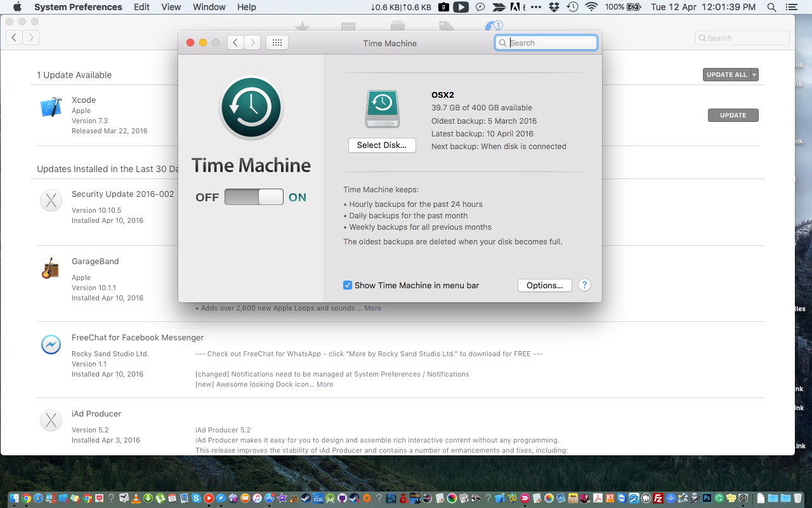The image size is (812, 508).
Task: Focus the App Store search field
Action: pyautogui.click(x=742, y=38)
